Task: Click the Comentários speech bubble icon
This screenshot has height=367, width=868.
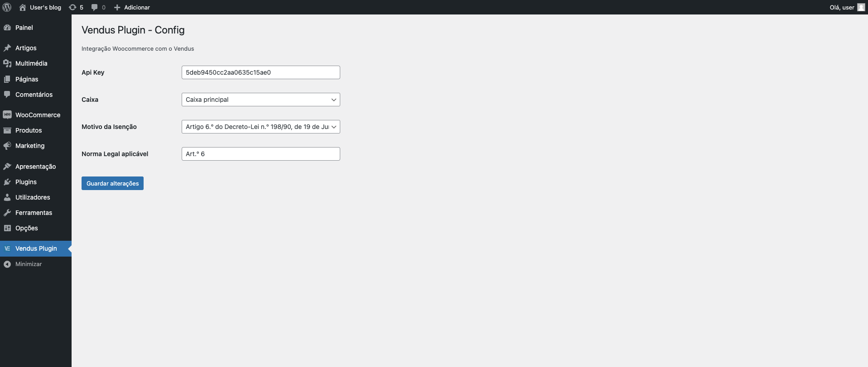Action: (x=7, y=95)
